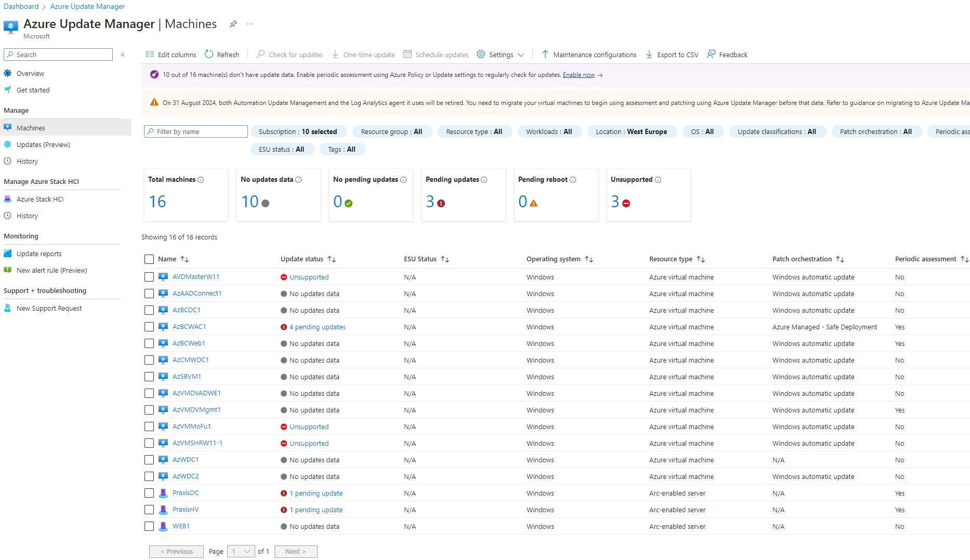The image size is (970, 560).
Task: Check the PraxisDC row checkbox
Action: (x=149, y=493)
